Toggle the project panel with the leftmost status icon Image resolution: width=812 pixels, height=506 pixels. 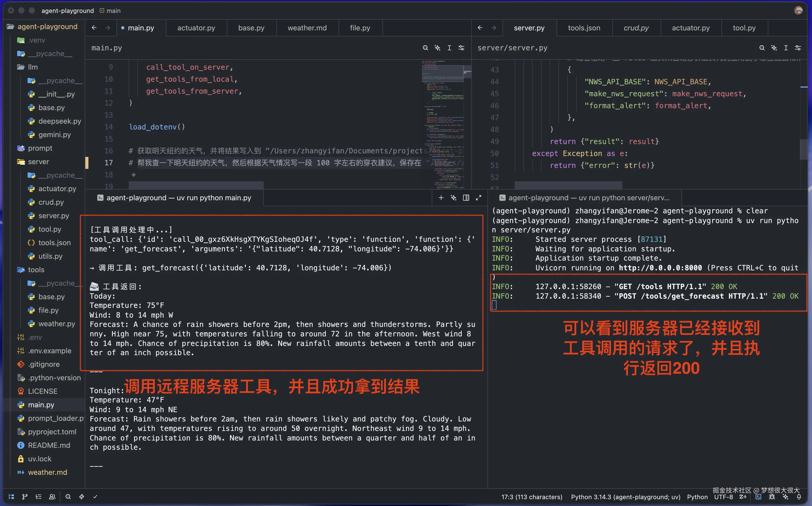click(x=11, y=497)
